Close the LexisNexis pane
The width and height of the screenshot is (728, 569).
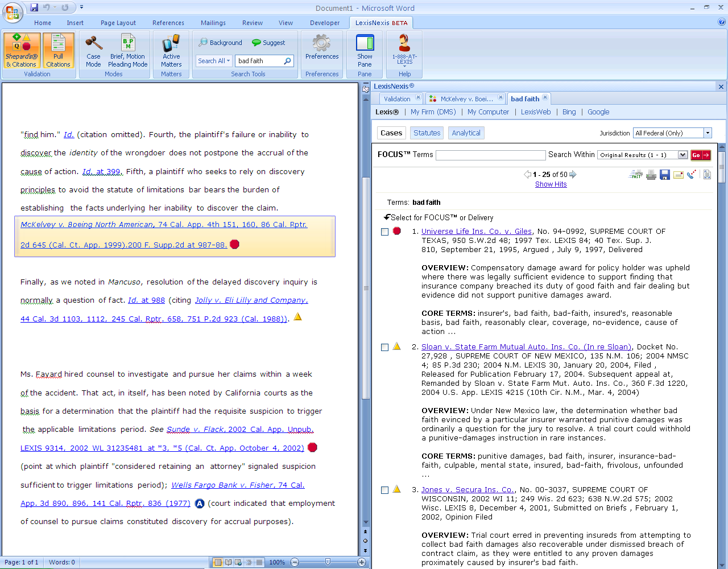(721, 86)
